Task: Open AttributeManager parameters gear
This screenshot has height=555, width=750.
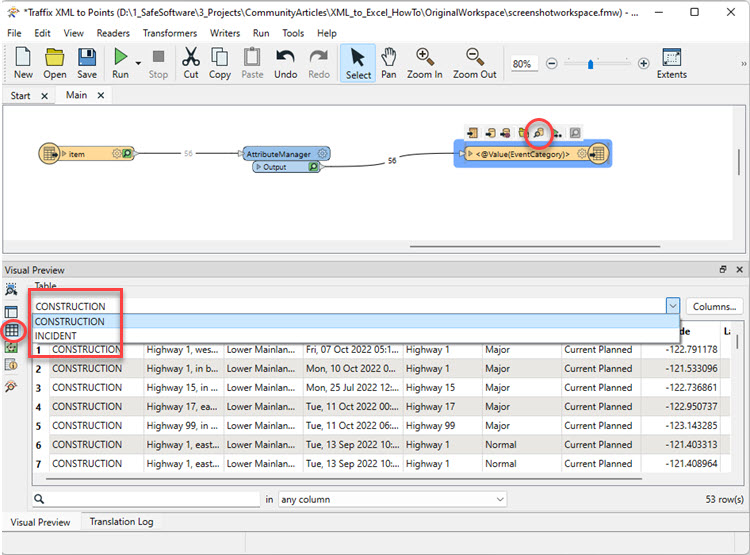Action: (322, 154)
